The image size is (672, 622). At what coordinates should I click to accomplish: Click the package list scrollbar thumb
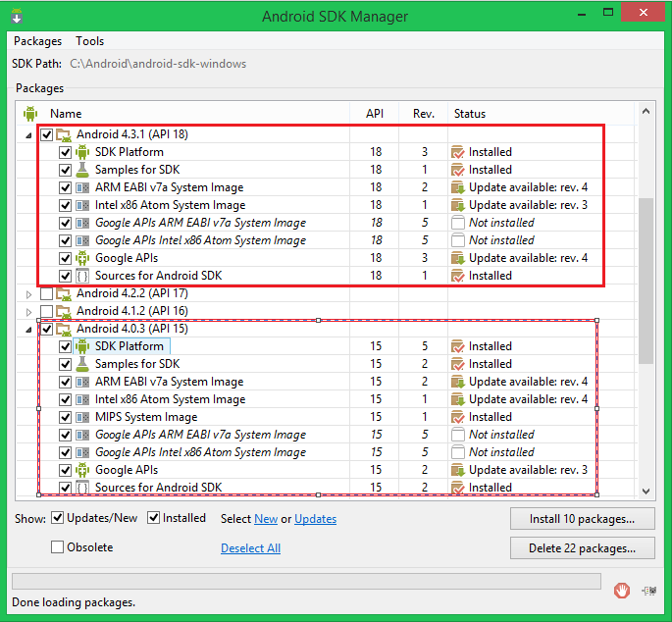pyautogui.click(x=646, y=281)
